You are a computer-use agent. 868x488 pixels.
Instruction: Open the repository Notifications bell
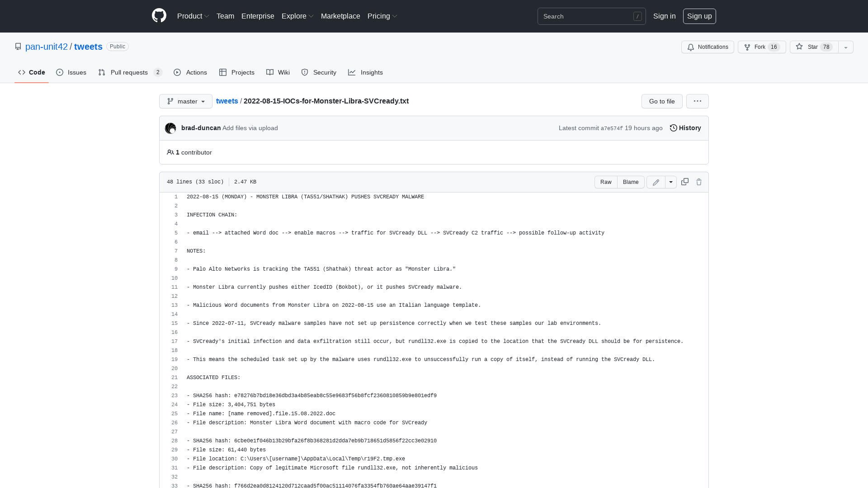pos(707,47)
